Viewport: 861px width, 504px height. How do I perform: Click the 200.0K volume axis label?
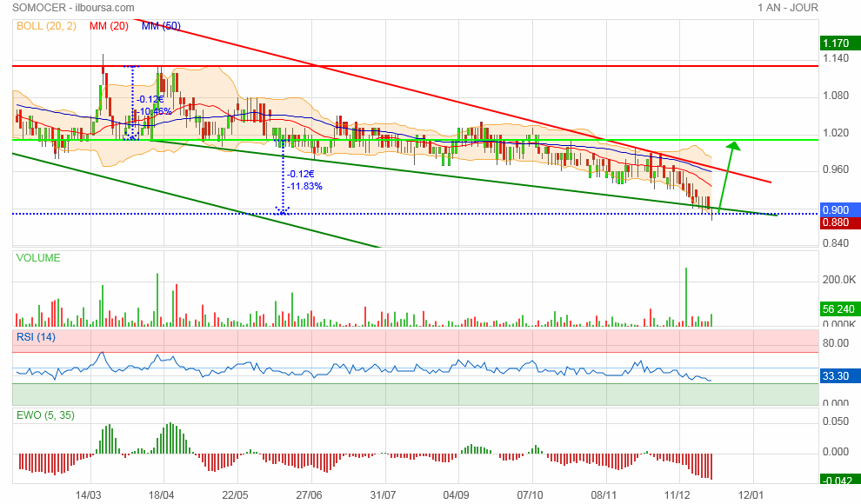tap(839, 280)
